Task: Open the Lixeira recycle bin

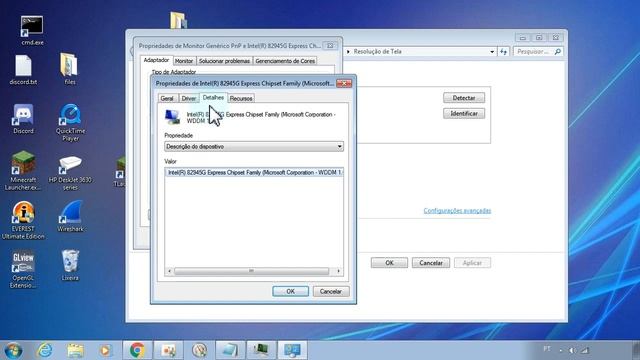Action: [x=70, y=265]
